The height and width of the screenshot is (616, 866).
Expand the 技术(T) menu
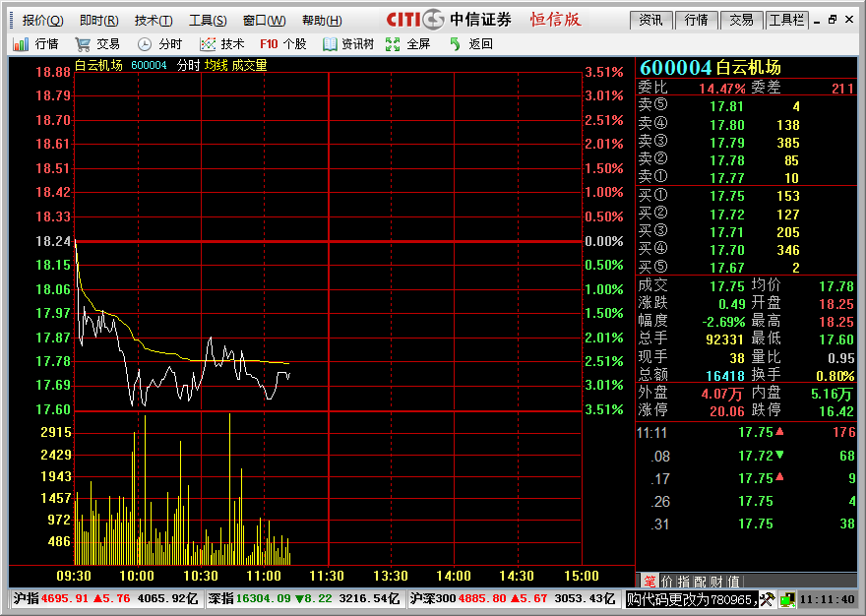(x=153, y=21)
